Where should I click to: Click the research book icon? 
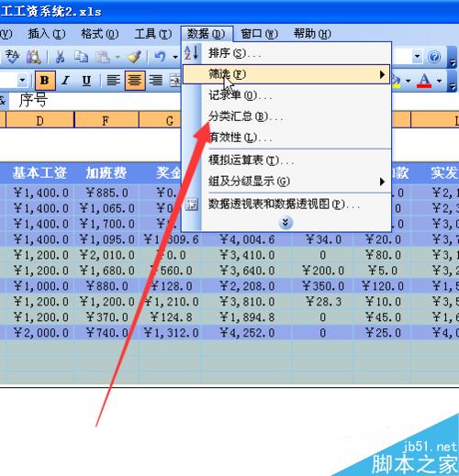click(33, 57)
